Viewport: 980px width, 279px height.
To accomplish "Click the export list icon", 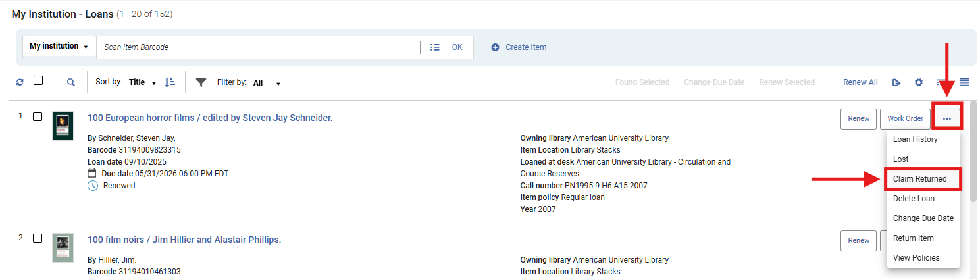I will tap(896, 82).
